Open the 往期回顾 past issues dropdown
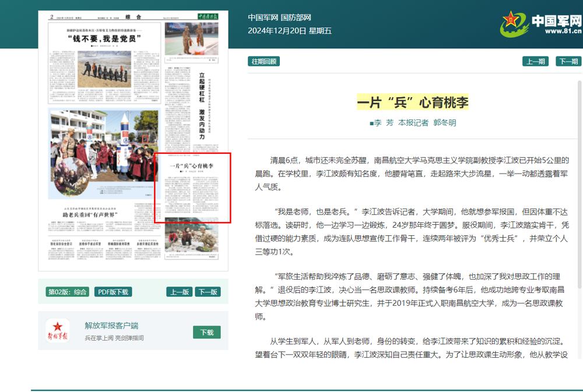The image size is (583, 392). point(264,61)
